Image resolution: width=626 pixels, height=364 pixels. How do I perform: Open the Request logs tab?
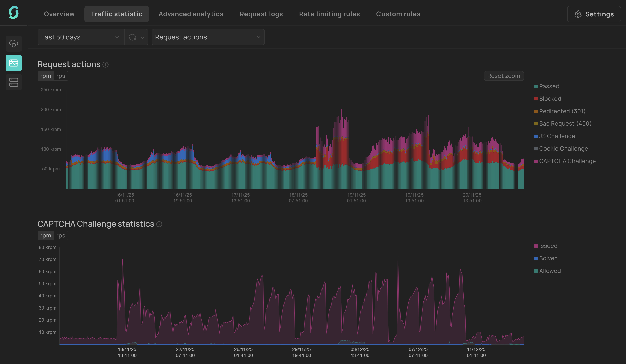[261, 14]
